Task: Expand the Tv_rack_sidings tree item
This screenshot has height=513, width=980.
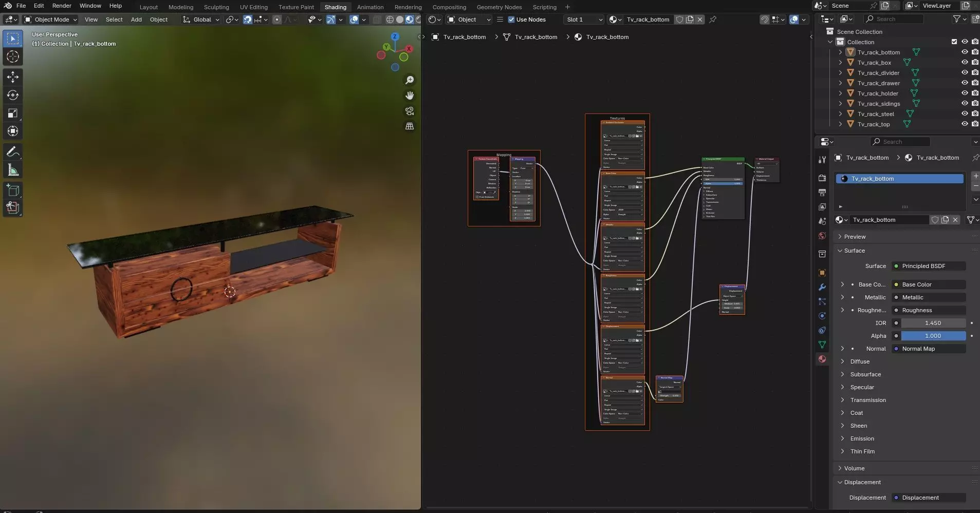Action: point(840,104)
